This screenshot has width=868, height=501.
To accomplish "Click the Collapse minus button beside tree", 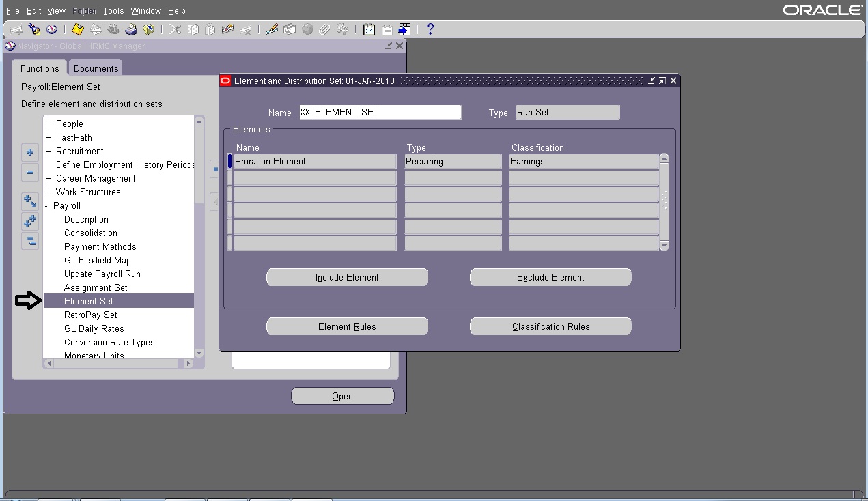I will click(30, 173).
